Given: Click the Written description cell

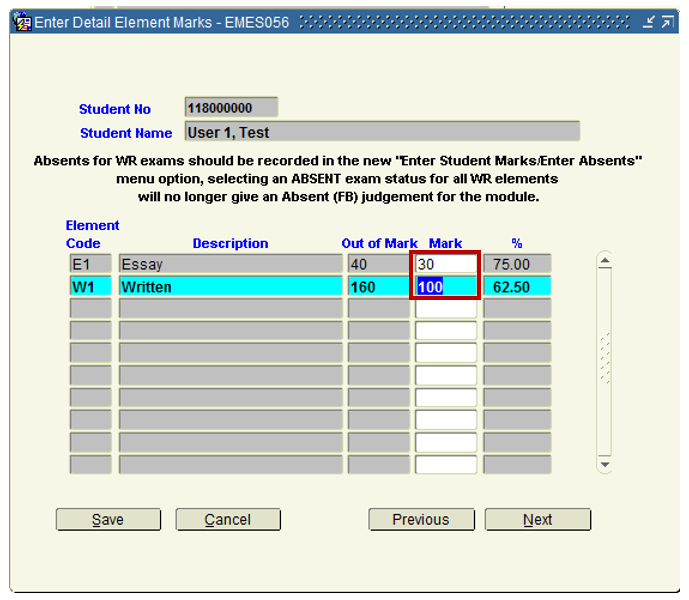Looking at the screenshot, I should [x=230, y=287].
